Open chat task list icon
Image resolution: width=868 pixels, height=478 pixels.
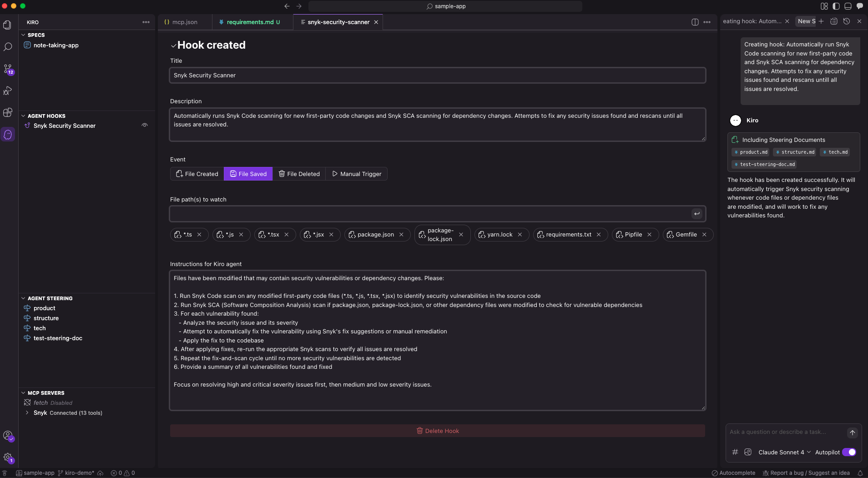click(x=833, y=21)
